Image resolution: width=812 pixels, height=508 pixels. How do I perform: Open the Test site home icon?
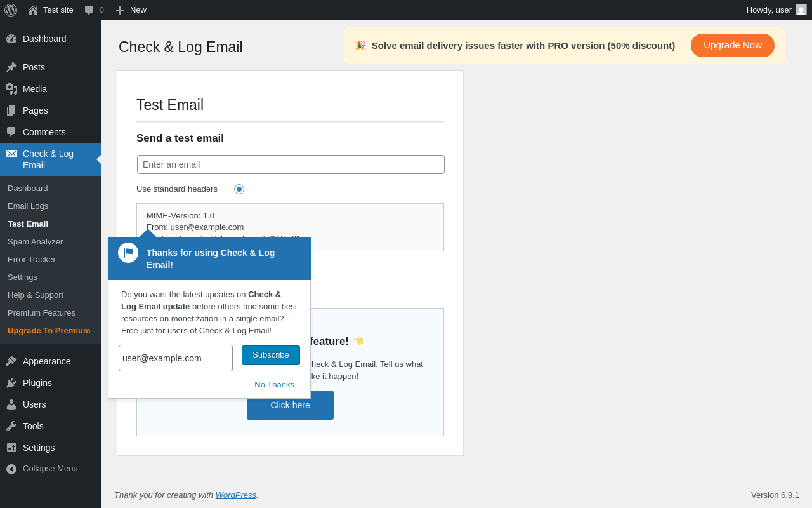33,10
